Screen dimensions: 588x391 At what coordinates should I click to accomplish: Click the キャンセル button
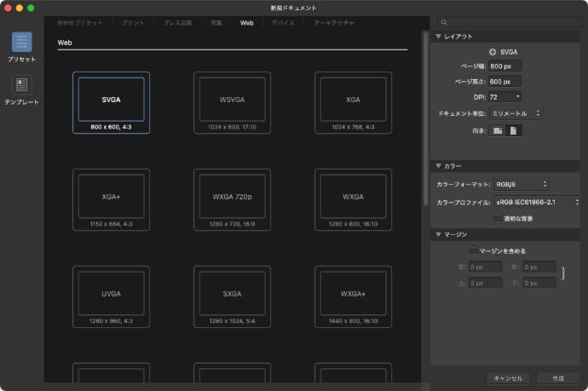508,377
